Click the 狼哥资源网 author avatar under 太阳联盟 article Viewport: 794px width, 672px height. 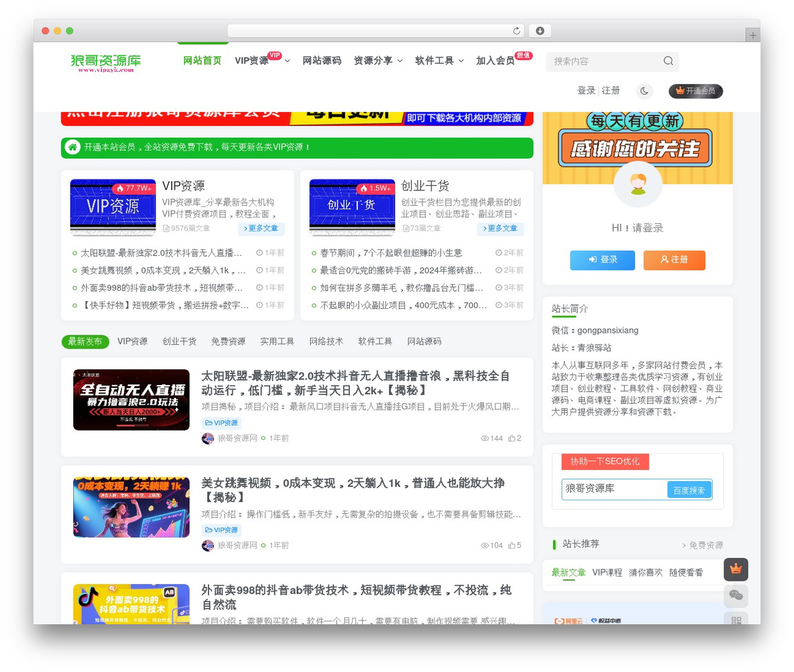(208, 438)
